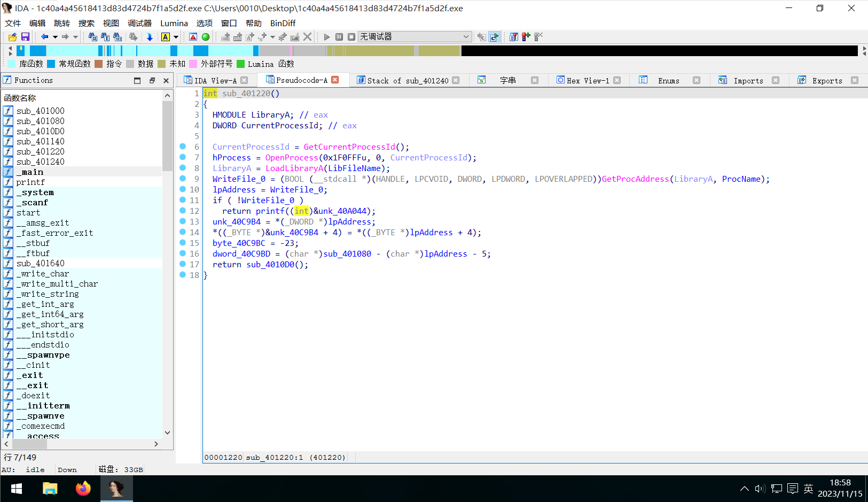Click the red warning triangle toolbar icon
The width and height of the screenshot is (868, 502).
click(193, 37)
